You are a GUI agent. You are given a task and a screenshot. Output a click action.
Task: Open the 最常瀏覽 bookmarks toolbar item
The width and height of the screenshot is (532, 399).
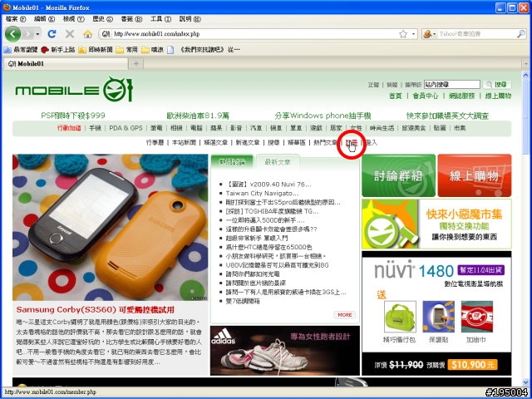(21, 50)
